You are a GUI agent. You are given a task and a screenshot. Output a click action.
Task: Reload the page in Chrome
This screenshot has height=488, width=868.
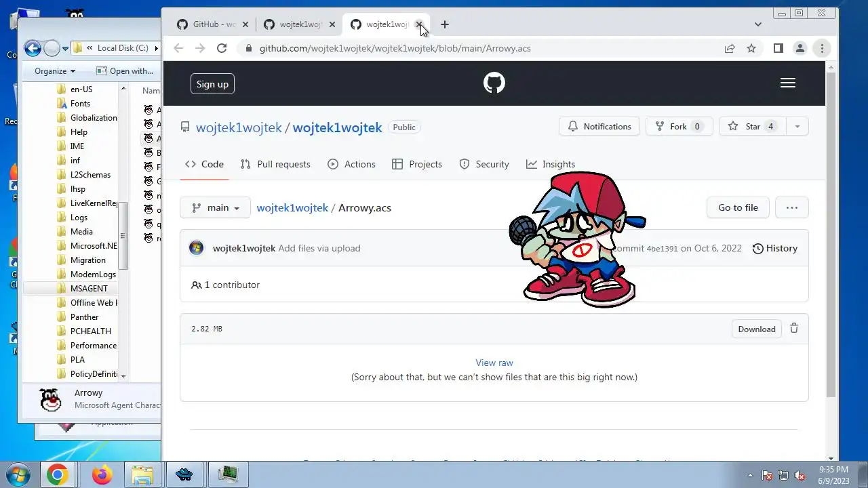pyautogui.click(x=221, y=48)
